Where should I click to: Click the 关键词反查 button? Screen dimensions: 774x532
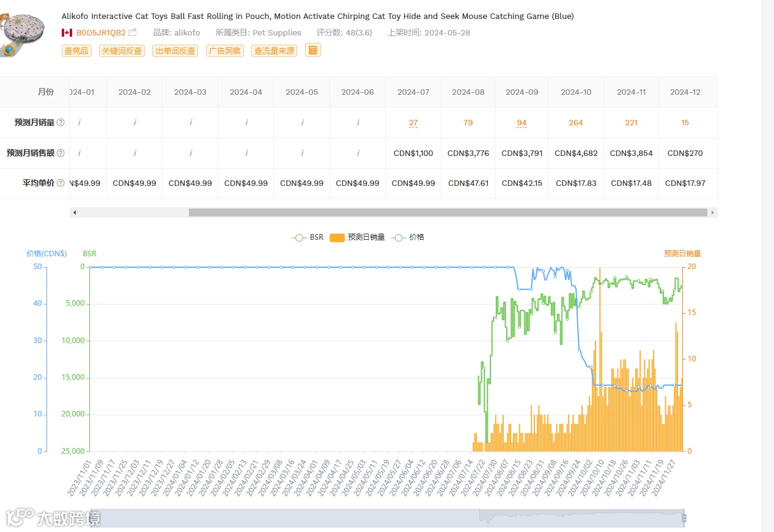click(121, 51)
